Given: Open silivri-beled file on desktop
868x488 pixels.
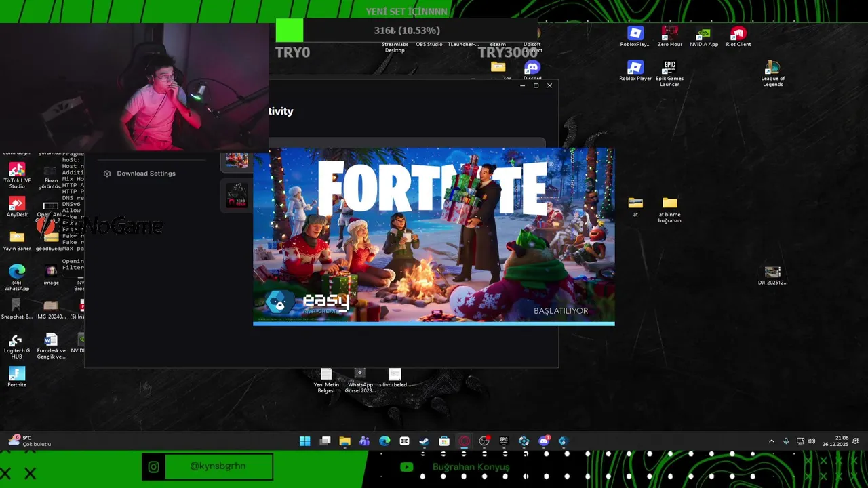Looking at the screenshot, I should click(x=395, y=378).
